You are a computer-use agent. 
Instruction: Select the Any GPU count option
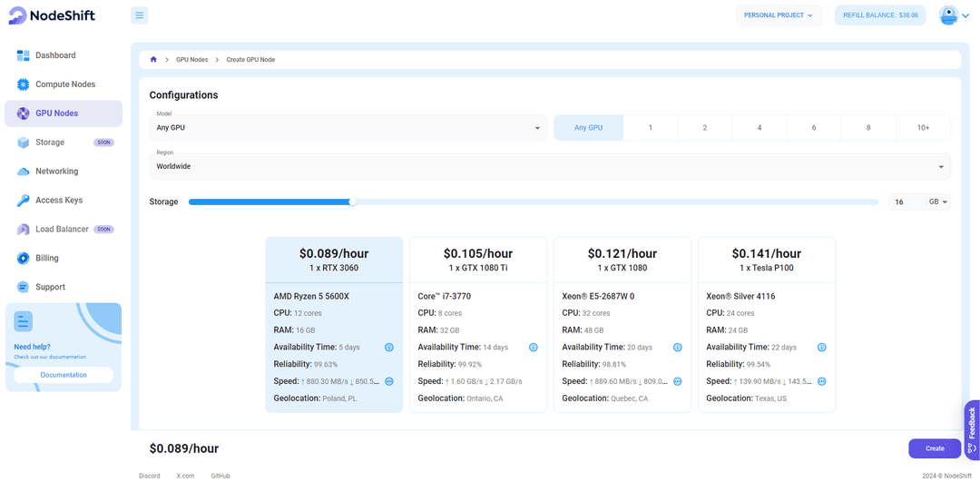(588, 127)
